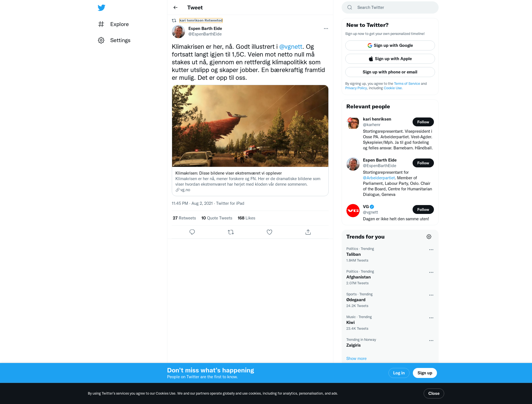Focus the Search Twitter field
Image resolution: width=532 pixels, height=404 pixels.
[390, 7]
